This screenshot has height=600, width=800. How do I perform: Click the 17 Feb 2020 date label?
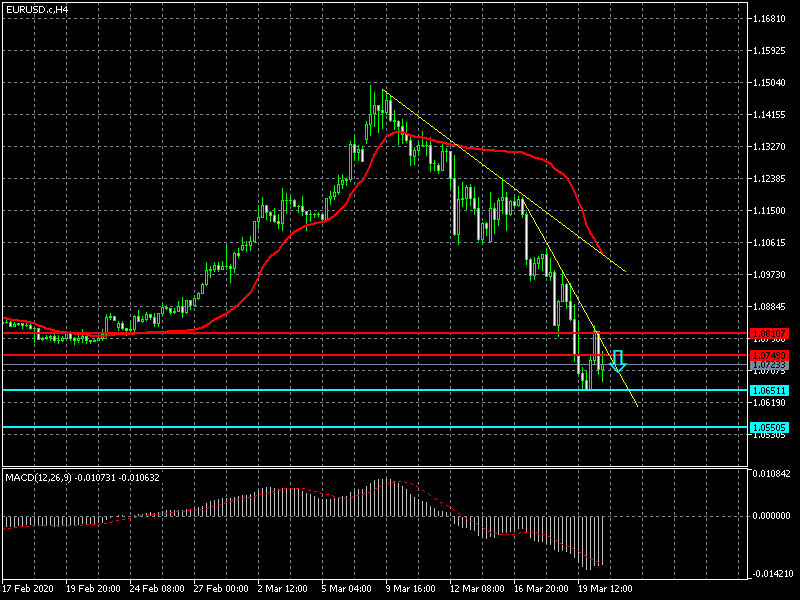(x=27, y=588)
